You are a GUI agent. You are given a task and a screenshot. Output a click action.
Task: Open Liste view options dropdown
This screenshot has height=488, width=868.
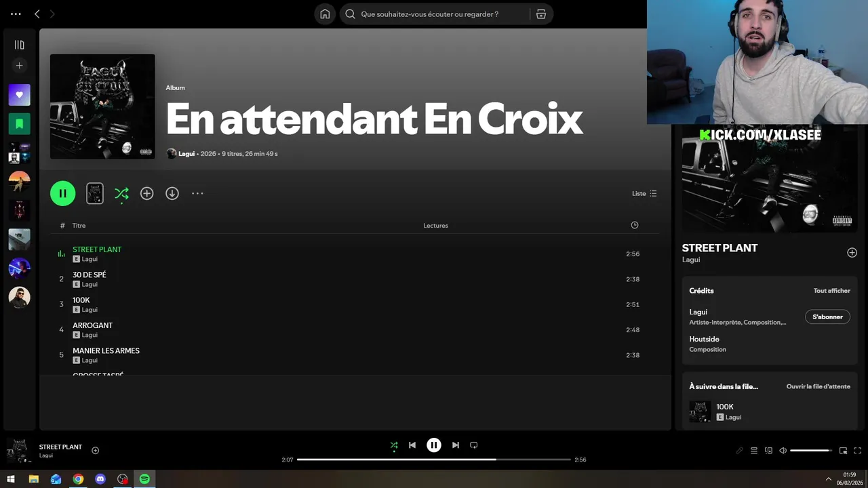644,193
